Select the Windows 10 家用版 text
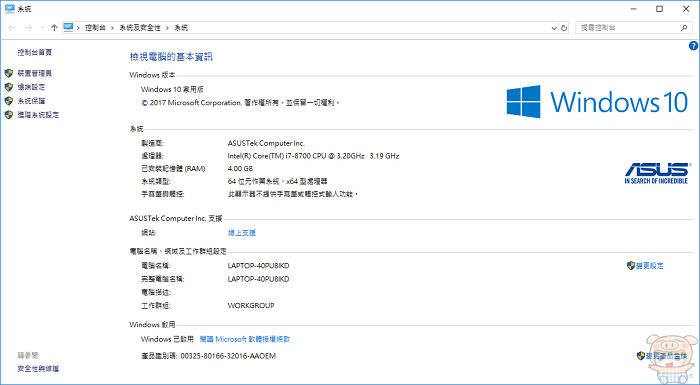The width and height of the screenshot is (700, 385). 172,89
